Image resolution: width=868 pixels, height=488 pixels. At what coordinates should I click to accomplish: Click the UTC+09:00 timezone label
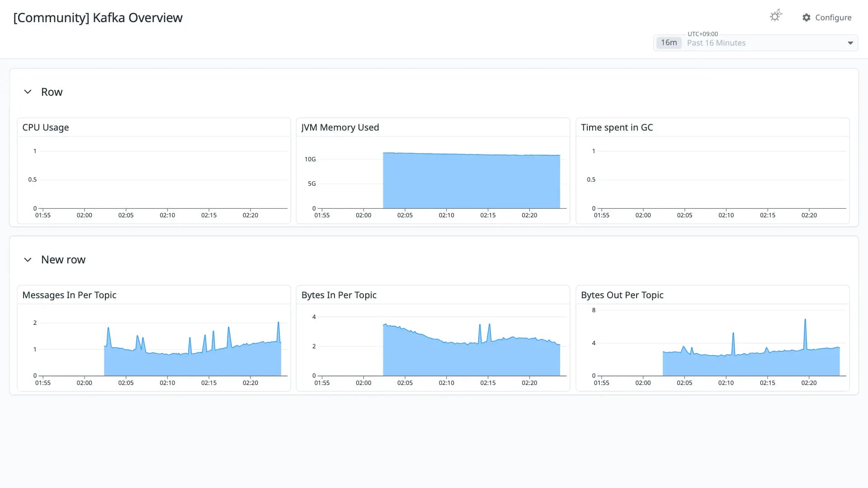(703, 34)
